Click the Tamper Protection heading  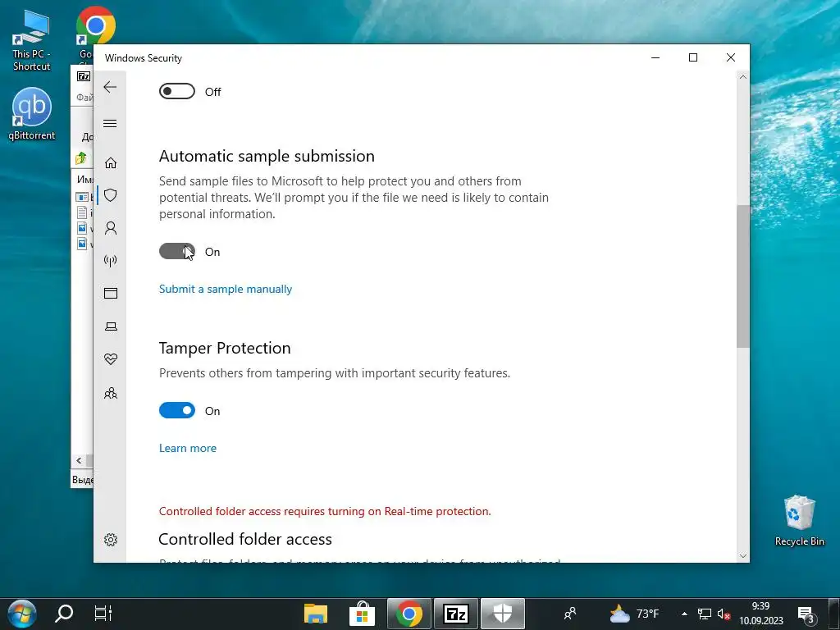tap(225, 348)
